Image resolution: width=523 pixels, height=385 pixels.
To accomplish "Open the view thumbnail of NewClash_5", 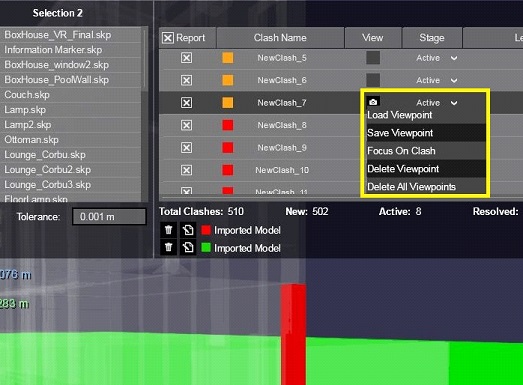I will click(373, 57).
